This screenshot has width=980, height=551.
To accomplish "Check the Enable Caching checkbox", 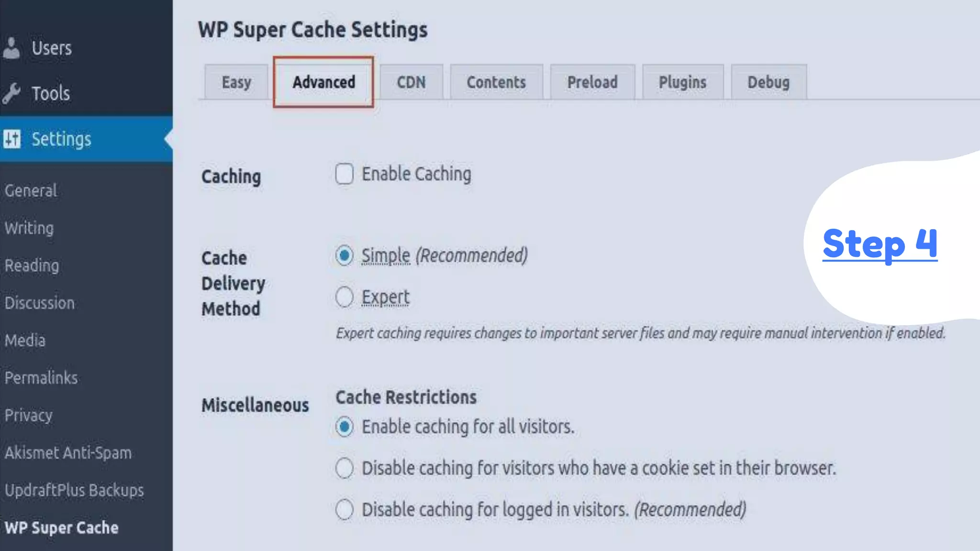I will coord(345,174).
